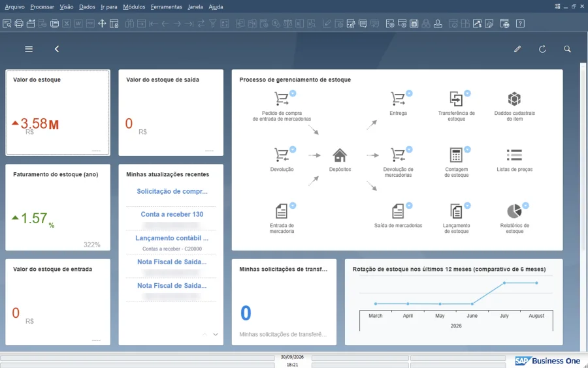Click the pencil edit cockpit icon
The image size is (588, 368).
(517, 49)
